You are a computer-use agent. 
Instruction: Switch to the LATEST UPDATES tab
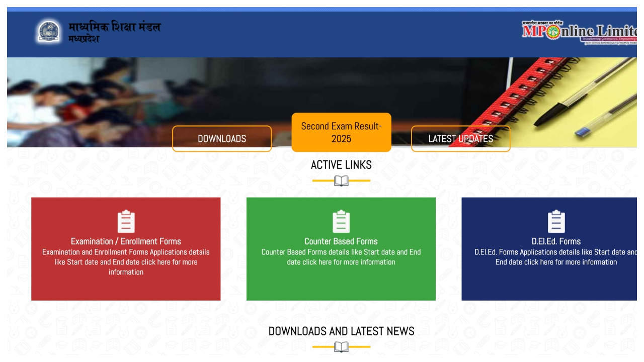pyautogui.click(x=460, y=139)
